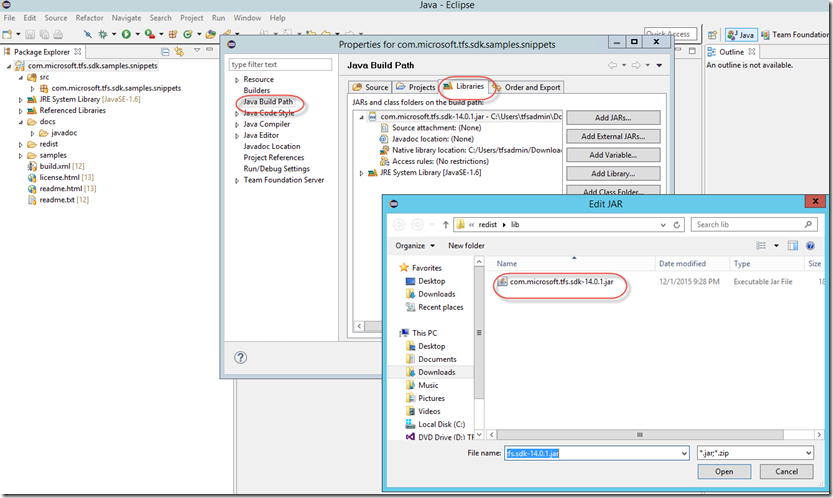This screenshot has height=498, width=833.
Task: Select build.xml in Package Explorer
Action: (56, 166)
